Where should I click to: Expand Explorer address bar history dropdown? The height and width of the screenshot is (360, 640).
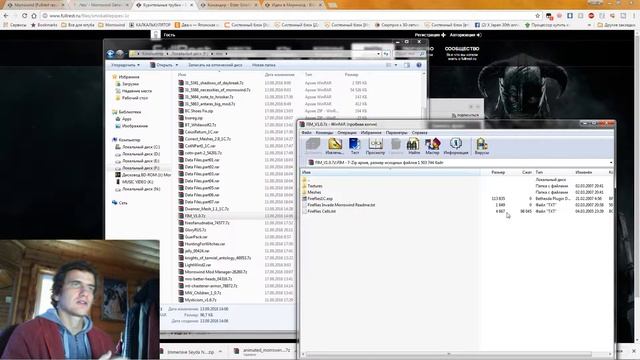coord(378,53)
